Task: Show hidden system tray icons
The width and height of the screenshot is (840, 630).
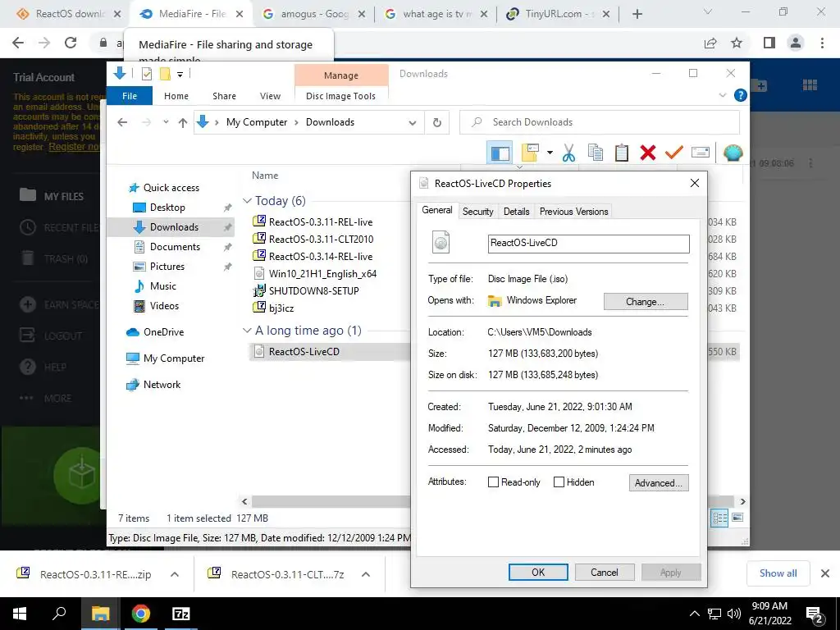Action: click(x=694, y=614)
